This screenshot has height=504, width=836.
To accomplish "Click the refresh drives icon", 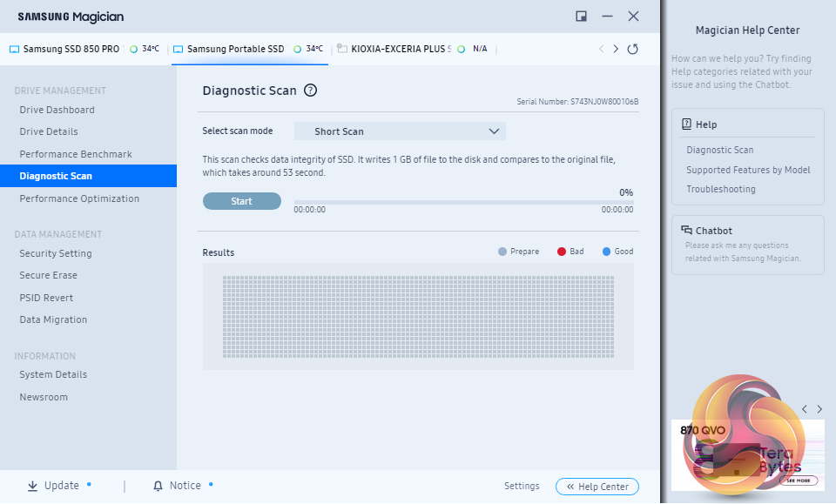I will coord(633,49).
